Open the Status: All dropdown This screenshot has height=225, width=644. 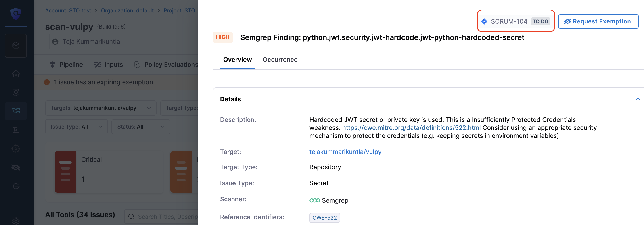point(140,127)
